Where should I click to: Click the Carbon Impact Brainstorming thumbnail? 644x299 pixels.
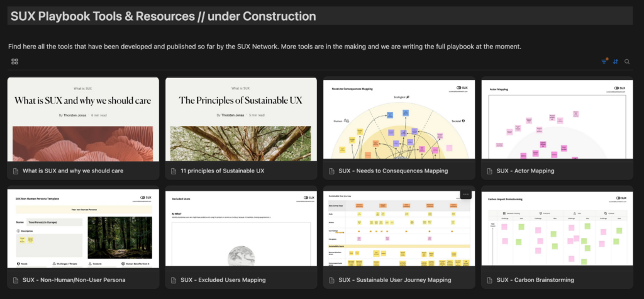(557, 228)
